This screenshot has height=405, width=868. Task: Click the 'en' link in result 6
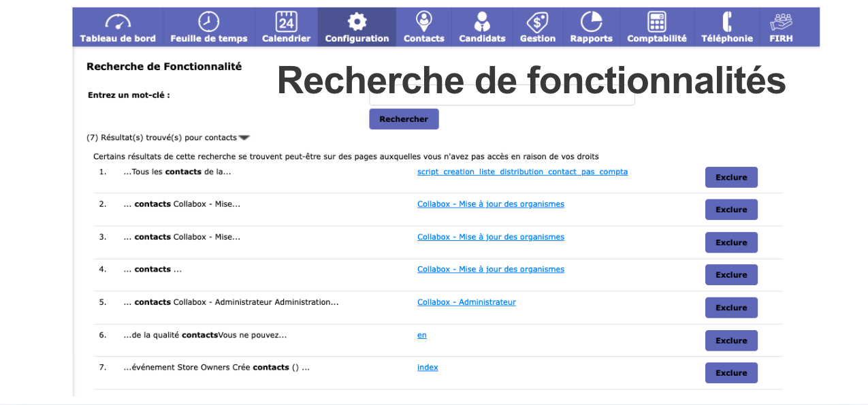pyautogui.click(x=422, y=335)
